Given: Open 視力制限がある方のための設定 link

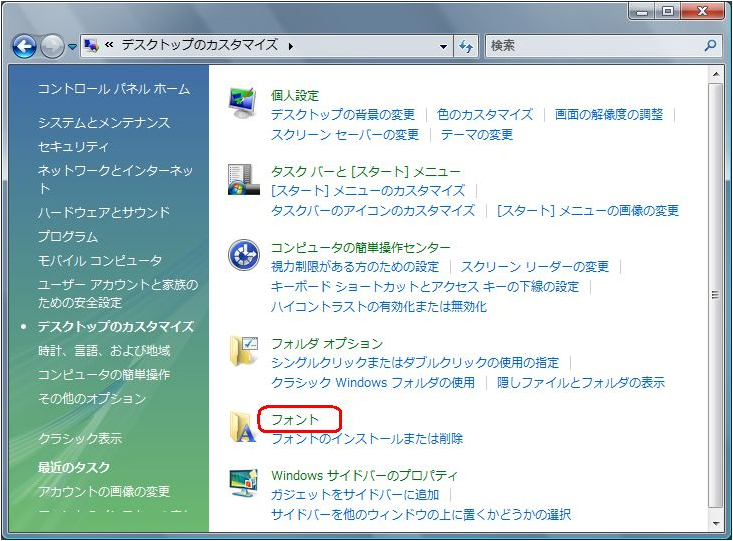Looking at the screenshot, I should click(355, 267).
